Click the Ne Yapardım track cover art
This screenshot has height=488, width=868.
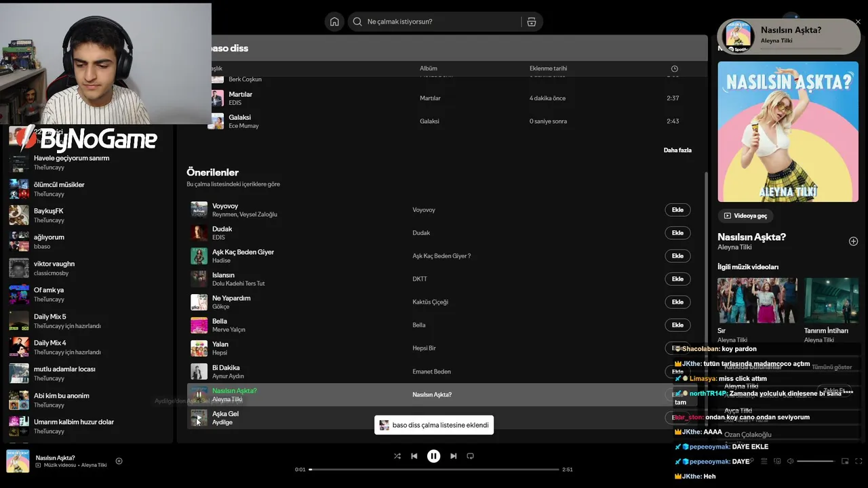(x=199, y=302)
